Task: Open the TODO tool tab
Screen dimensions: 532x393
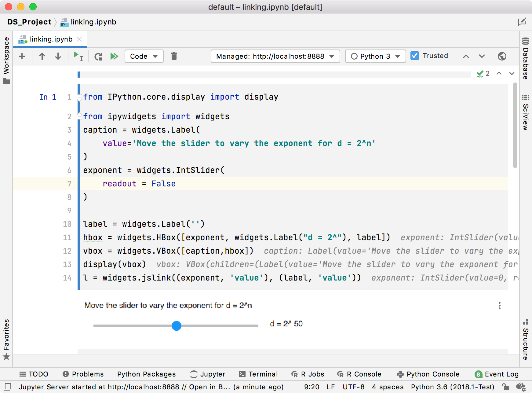Action: tap(34, 374)
